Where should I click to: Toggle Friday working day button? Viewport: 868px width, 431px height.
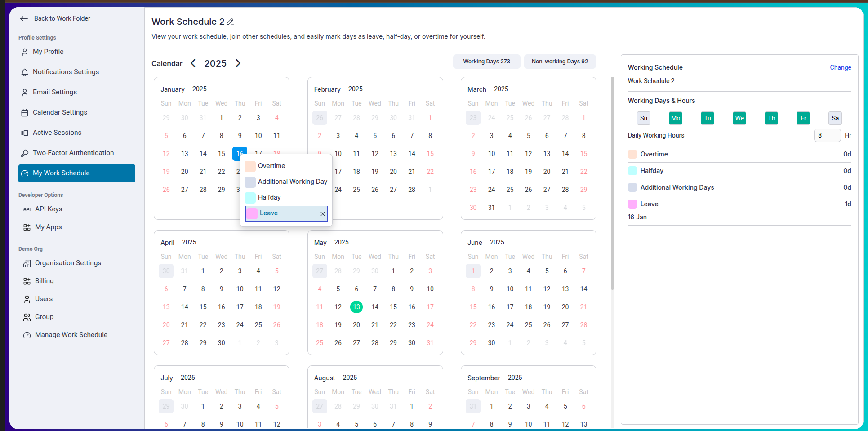[803, 118]
